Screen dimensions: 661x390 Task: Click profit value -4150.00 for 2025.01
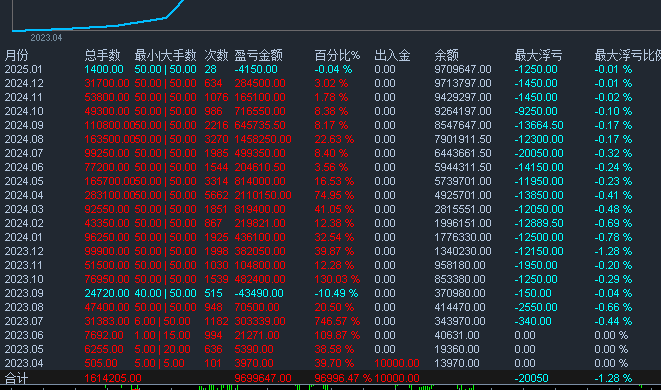tap(256, 69)
